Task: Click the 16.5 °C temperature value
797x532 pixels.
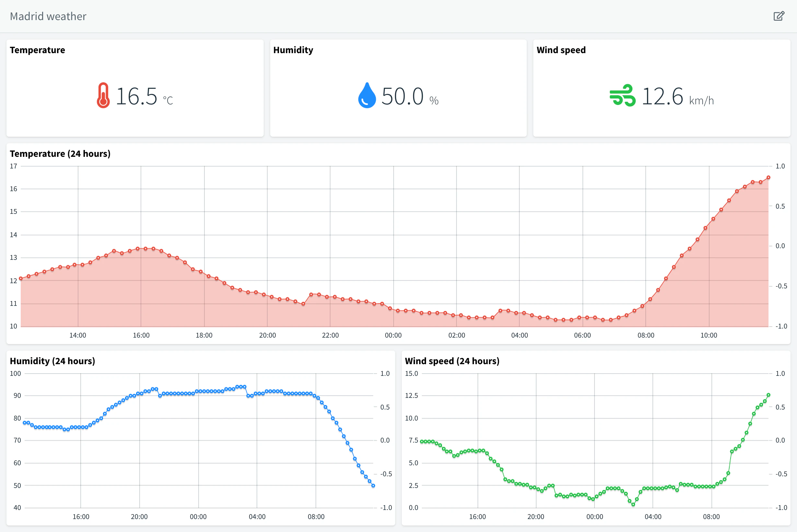Action: 144,96
